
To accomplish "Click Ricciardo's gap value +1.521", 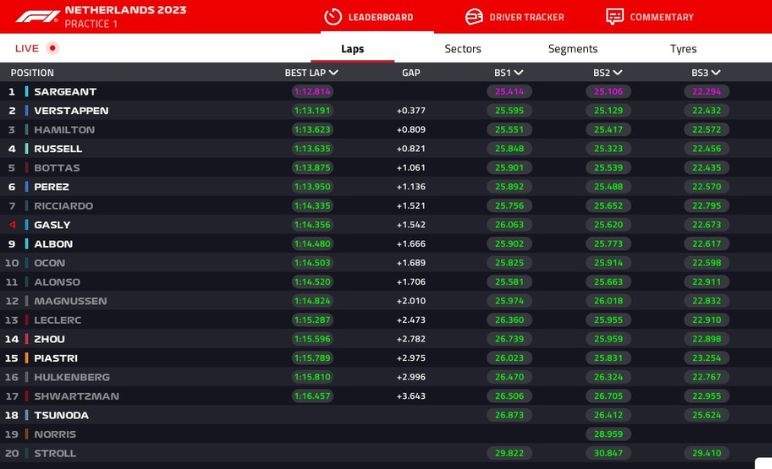I will click(411, 206).
